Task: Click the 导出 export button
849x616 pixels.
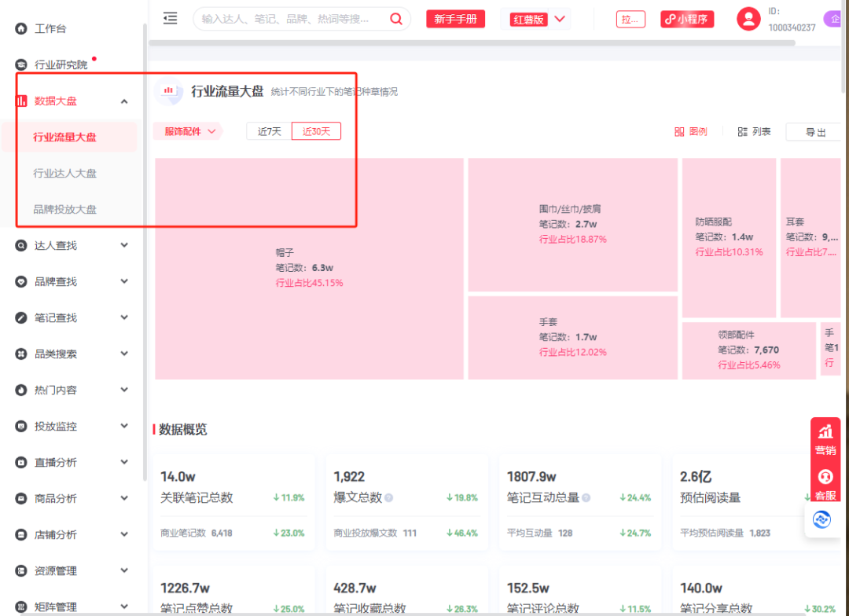Action: 815,131
